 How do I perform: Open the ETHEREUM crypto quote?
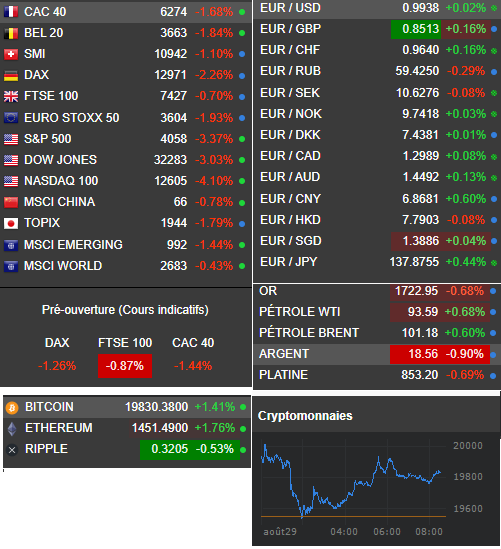[127, 428]
